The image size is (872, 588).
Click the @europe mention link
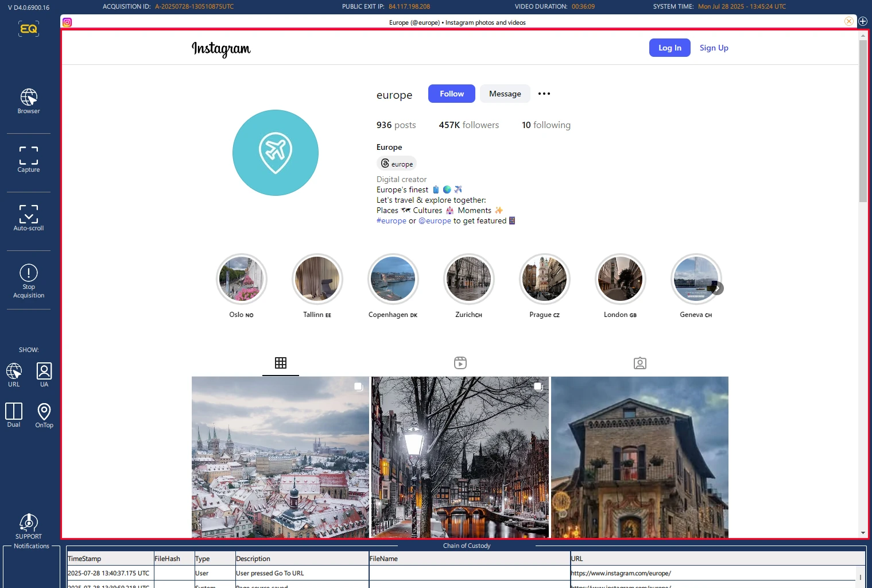[x=435, y=220]
